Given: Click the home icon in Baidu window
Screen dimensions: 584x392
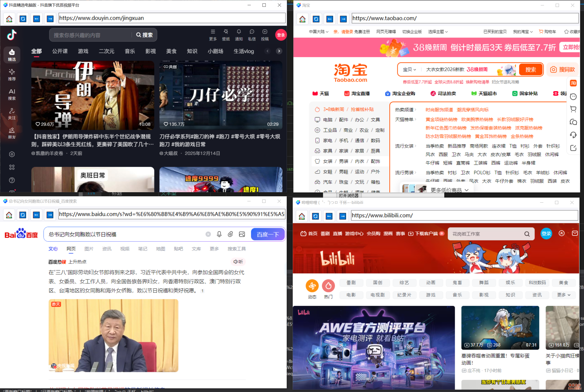Looking at the screenshot, I should pyautogui.click(x=9, y=215).
